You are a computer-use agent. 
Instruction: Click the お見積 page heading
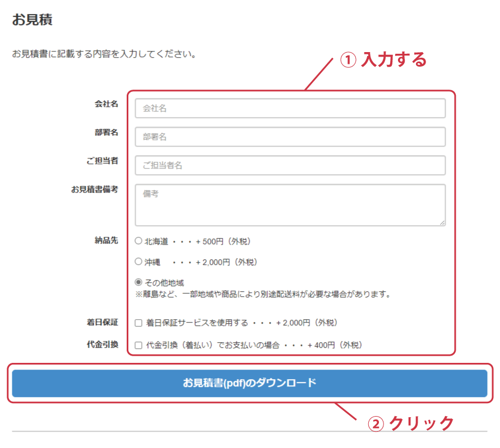coord(32,20)
